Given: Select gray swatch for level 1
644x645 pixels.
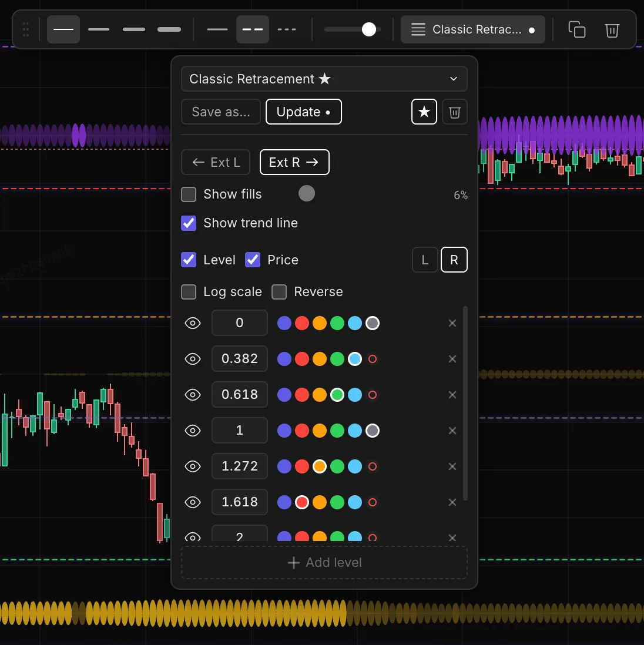Looking at the screenshot, I should pyautogui.click(x=373, y=430).
